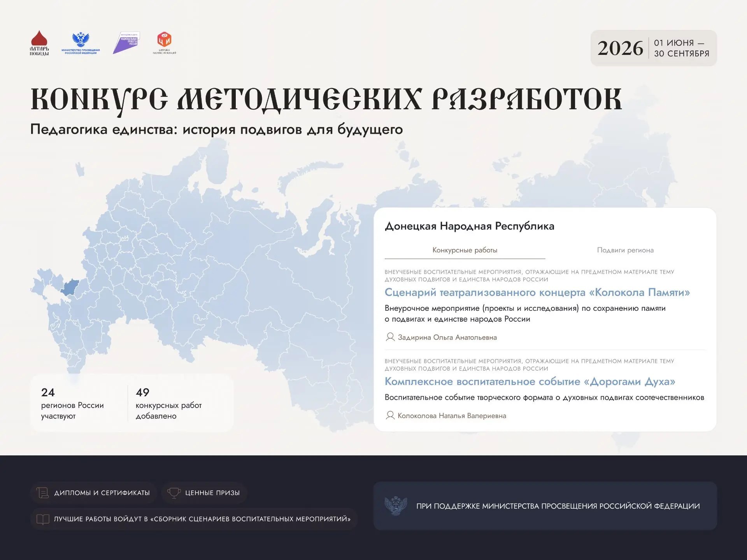This screenshot has width=747, height=560.
Task: Click author name Задирина Ольга Анатольевна
Action: tap(447, 337)
